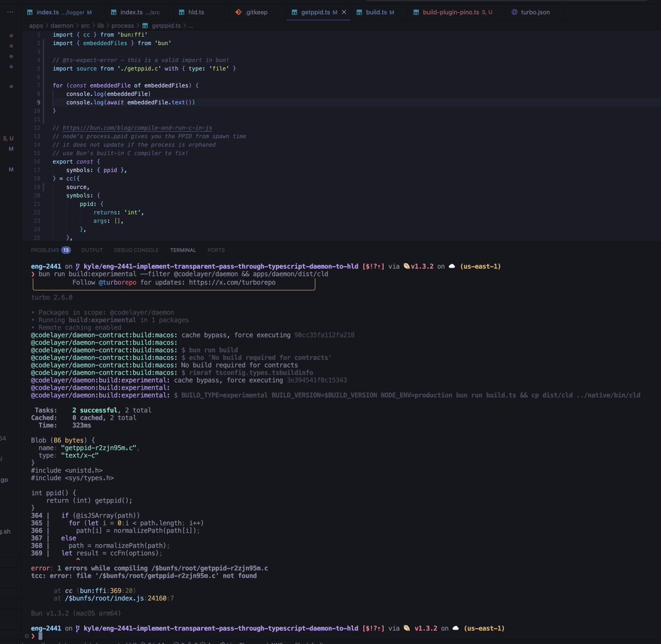Open the DEBUG CONSOLE panel

(x=136, y=250)
